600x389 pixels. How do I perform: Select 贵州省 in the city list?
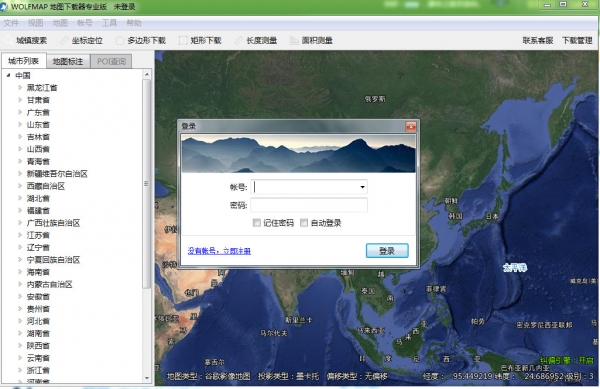tap(38, 309)
